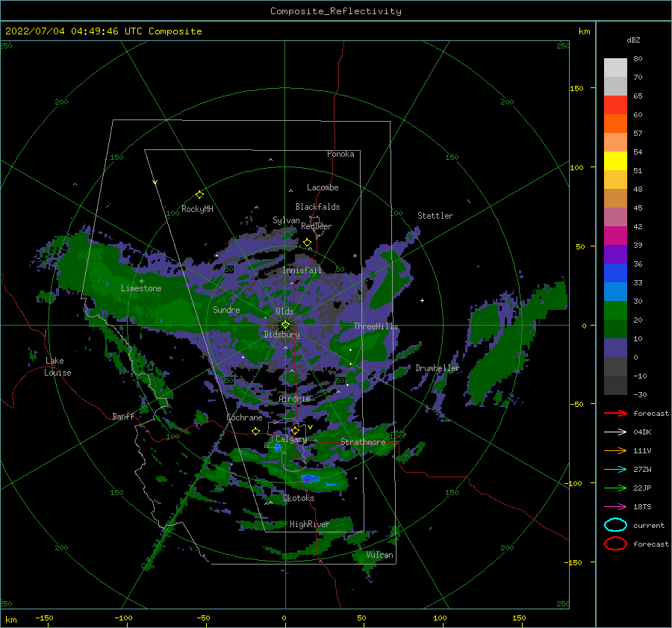Click the Blackfalds city label

click(317, 207)
